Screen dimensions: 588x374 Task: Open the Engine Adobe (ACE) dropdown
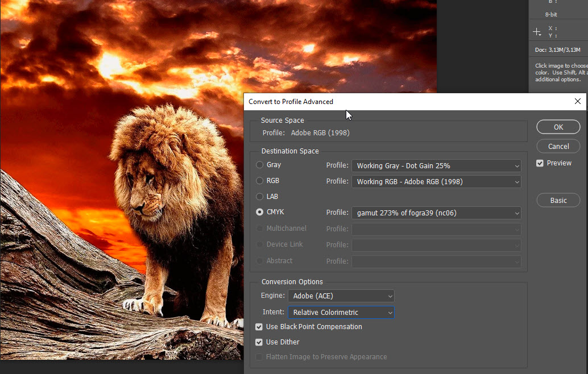[x=341, y=296]
